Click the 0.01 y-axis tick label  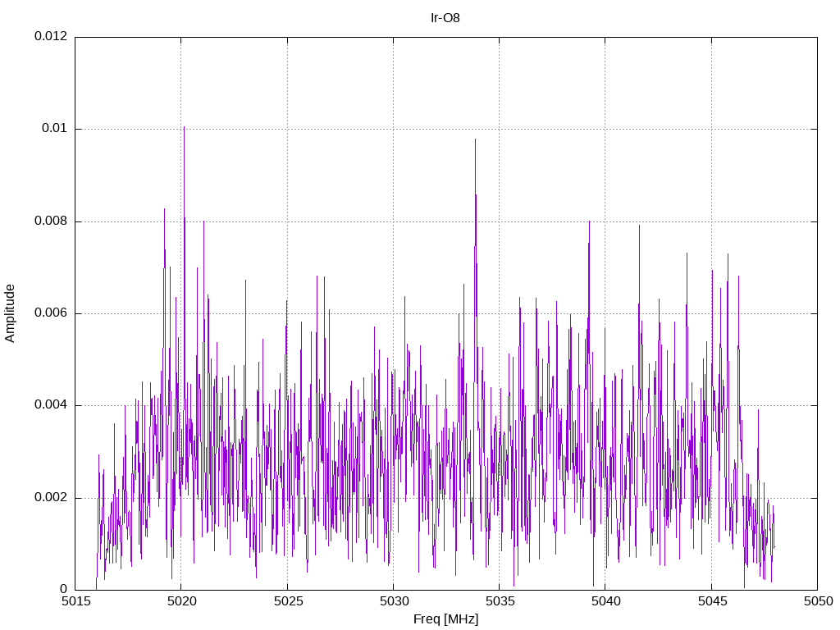[x=55, y=128]
